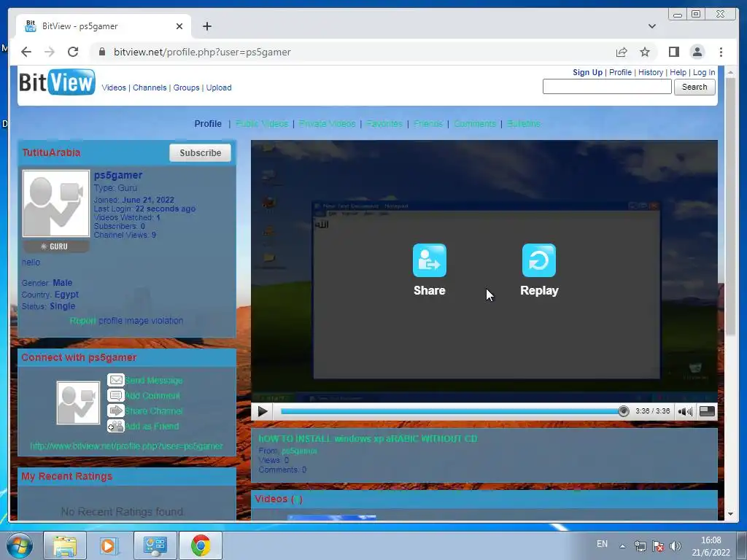Click the address bar URL
The width and height of the screenshot is (747, 560).
tap(202, 52)
